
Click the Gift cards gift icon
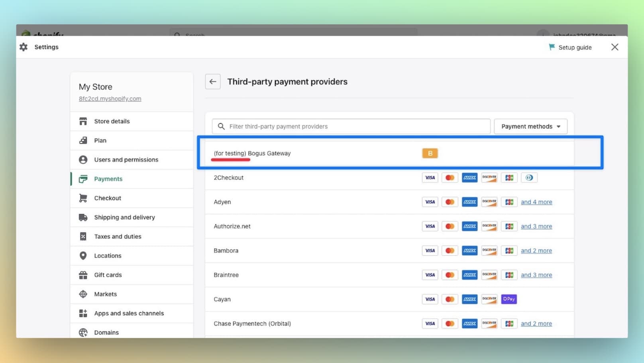83,275
